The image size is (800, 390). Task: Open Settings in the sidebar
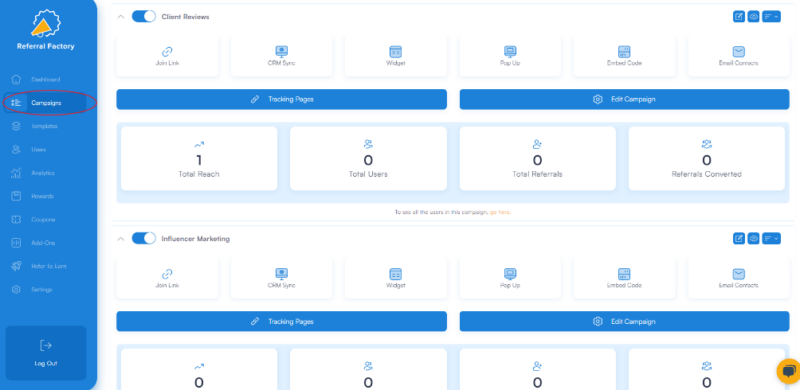pos(33,289)
